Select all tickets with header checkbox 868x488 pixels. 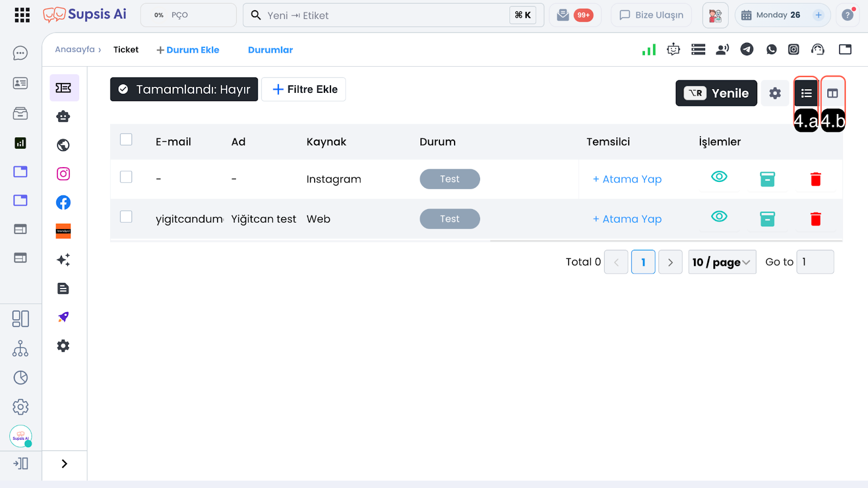(x=126, y=140)
